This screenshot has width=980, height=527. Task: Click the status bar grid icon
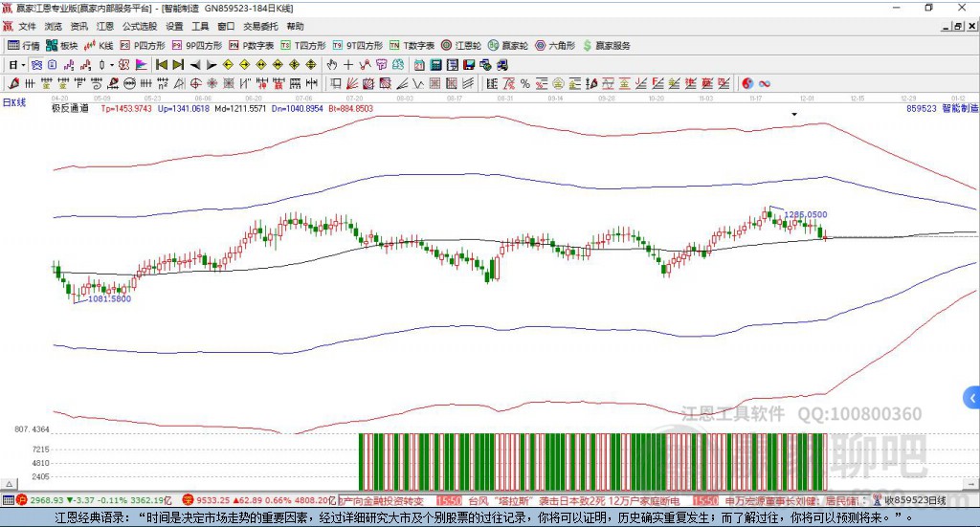click(x=8, y=500)
